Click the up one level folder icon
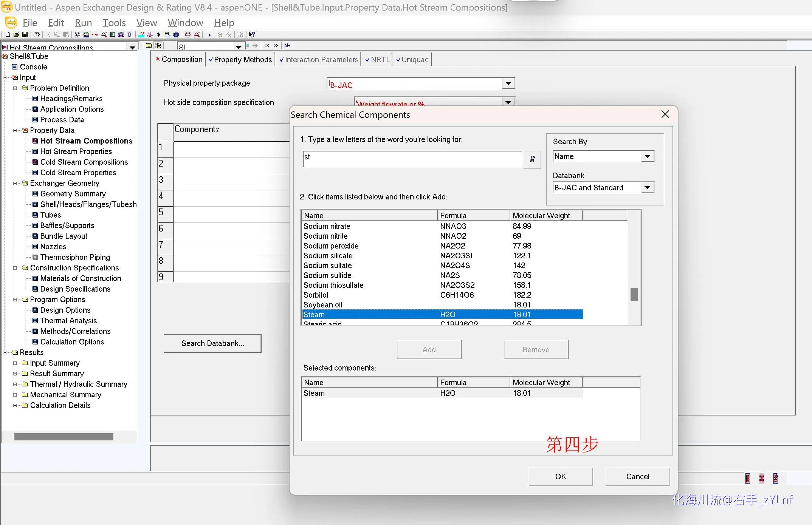This screenshot has width=812, height=525. coord(149,45)
